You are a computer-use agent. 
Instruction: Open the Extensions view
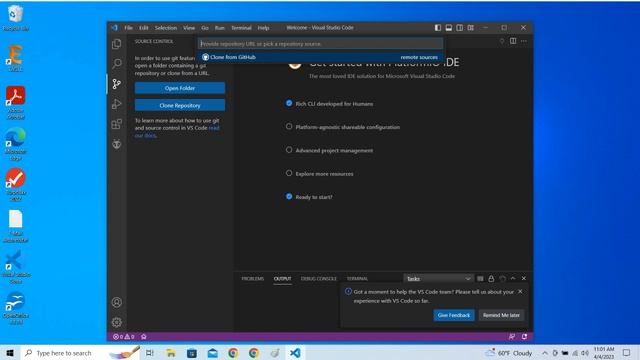[117, 124]
